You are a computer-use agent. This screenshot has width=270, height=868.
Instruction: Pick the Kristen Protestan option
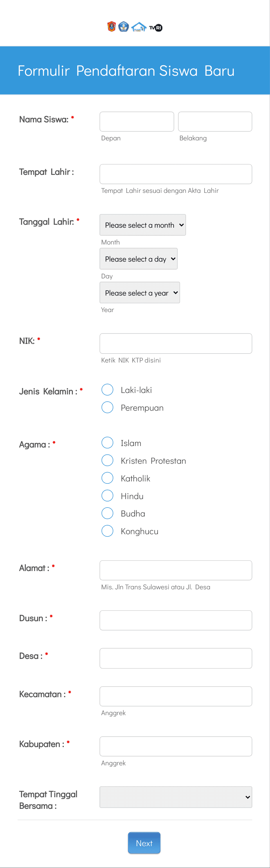coord(107,460)
